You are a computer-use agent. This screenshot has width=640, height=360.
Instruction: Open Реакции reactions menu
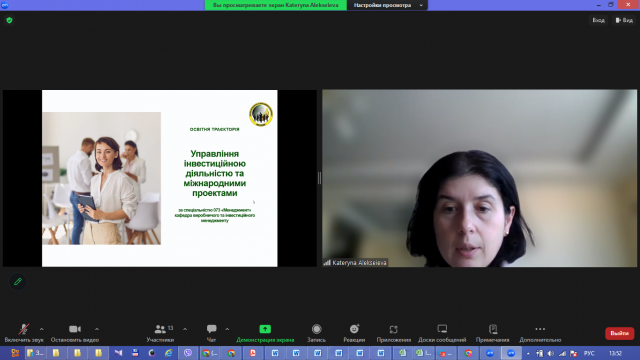pos(354,333)
